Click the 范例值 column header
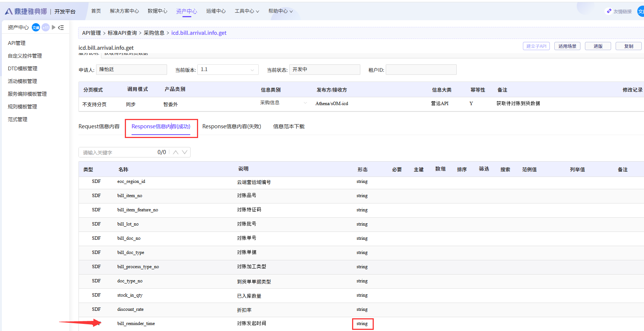Image resolution: width=644 pixels, height=331 pixels. point(529,169)
